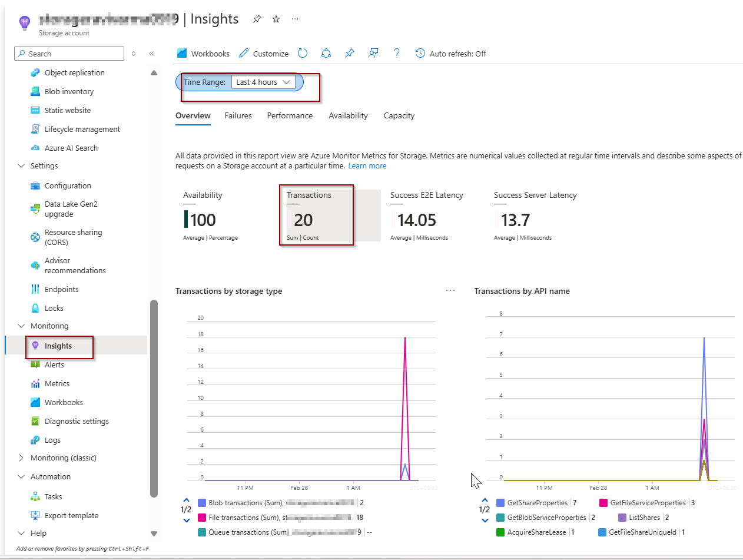The image size is (743, 560).
Task: Select the Transactions metric tile
Action: (x=330, y=216)
